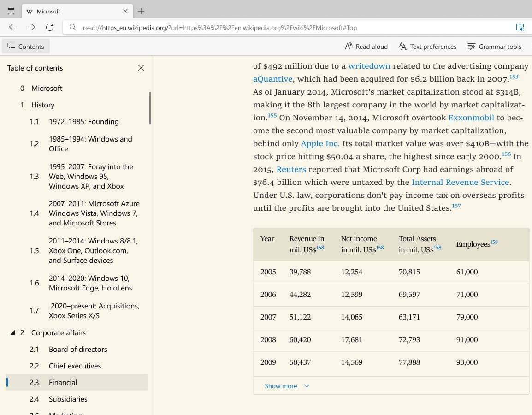Select net income value 12,599
Viewport: 532px width, 415px height.
[x=351, y=295]
